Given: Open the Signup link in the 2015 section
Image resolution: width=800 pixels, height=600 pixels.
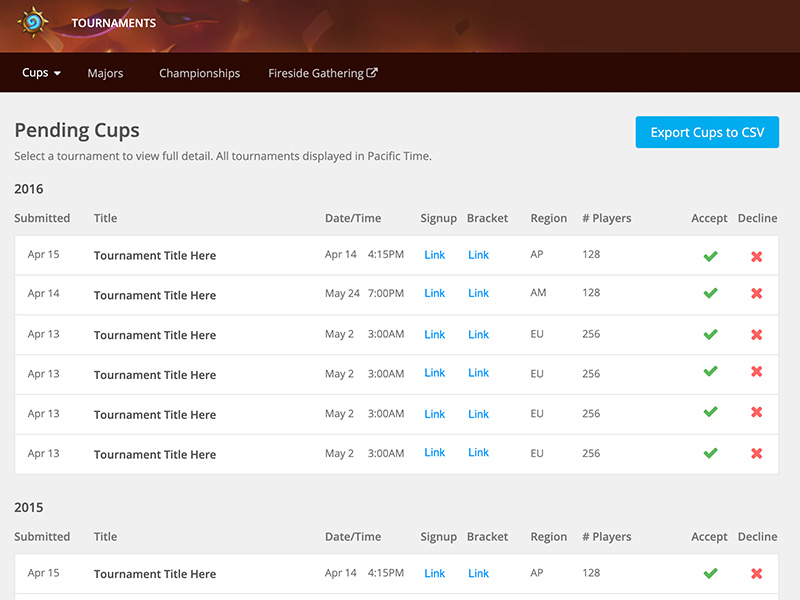Looking at the screenshot, I should pos(434,573).
